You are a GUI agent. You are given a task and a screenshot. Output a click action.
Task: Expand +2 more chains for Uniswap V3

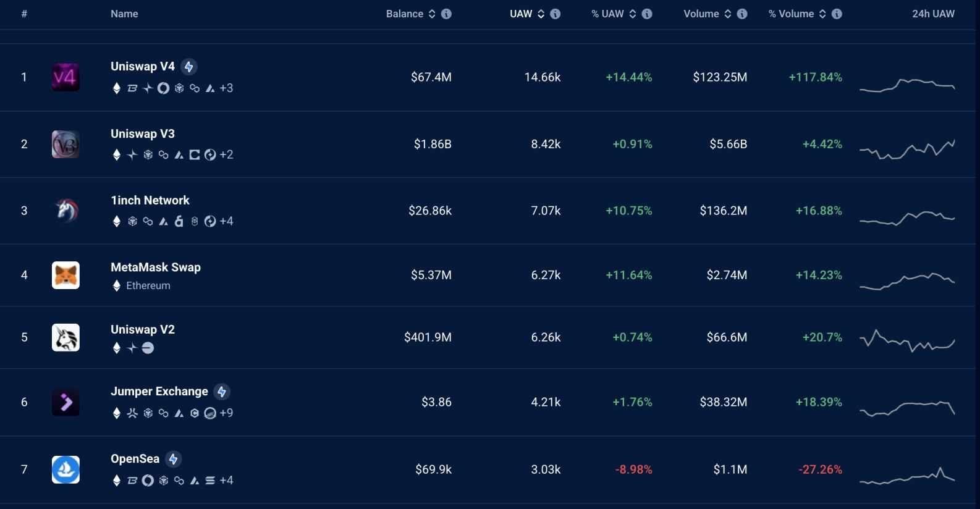coord(226,155)
